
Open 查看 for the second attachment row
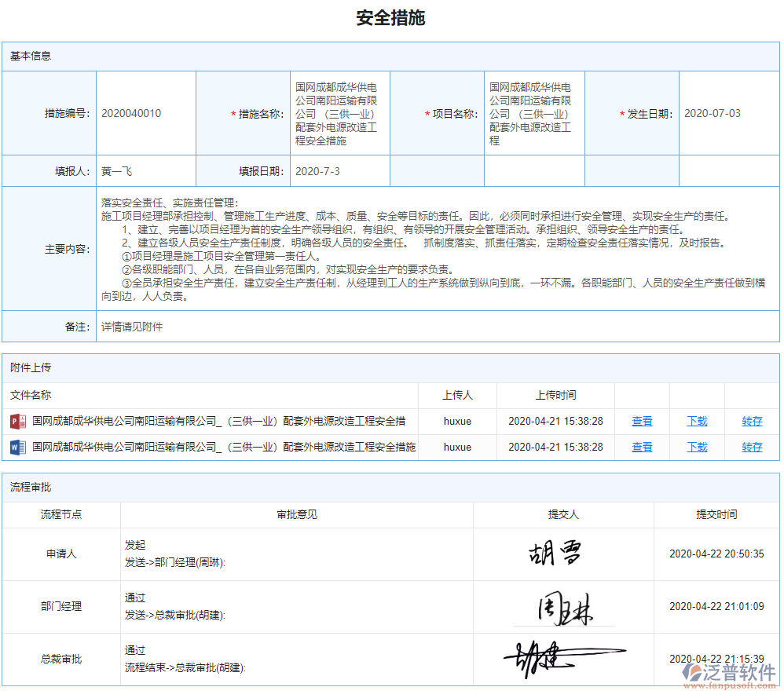tap(642, 447)
